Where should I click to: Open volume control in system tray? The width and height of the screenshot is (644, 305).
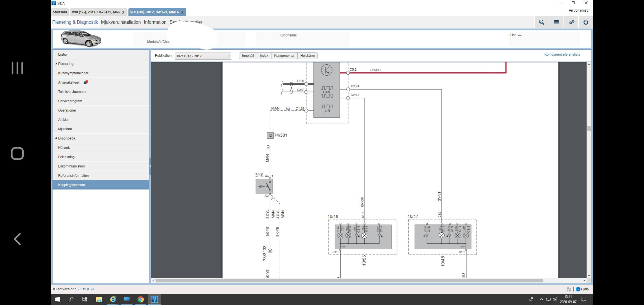555,299
